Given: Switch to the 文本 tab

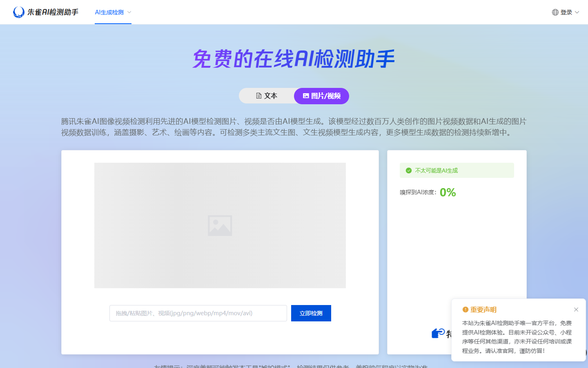Looking at the screenshot, I should [x=267, y=96].
